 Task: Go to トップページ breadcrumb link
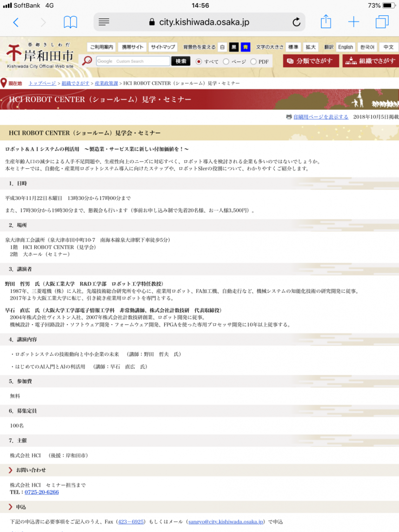42,83
